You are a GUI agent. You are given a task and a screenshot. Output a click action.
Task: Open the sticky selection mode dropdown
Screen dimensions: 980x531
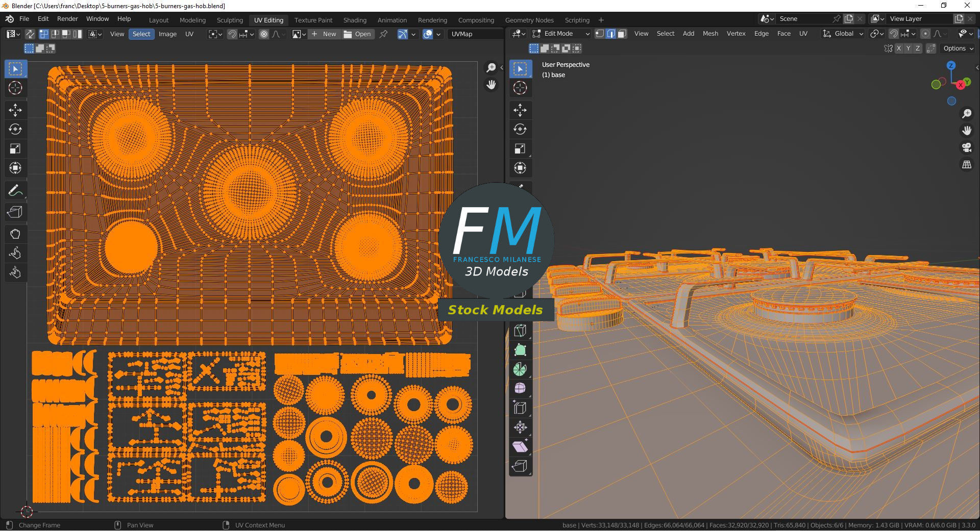(x=95, y=34)
